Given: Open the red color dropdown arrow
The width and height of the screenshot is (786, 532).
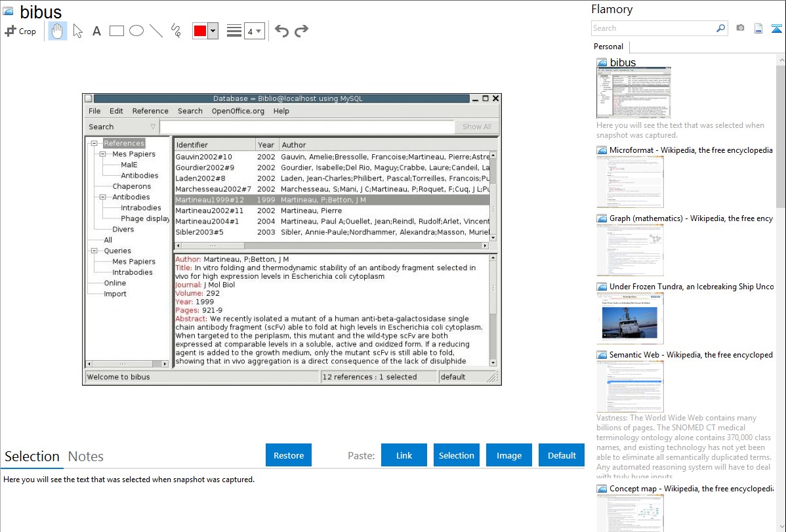Looking at the screenshot, I should 213,31.
